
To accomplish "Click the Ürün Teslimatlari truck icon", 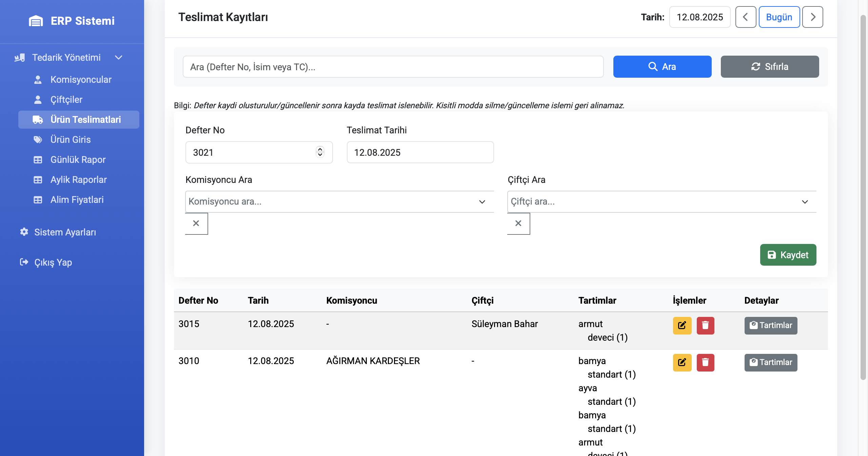I will pyautogui.click(x=38, y=120).
